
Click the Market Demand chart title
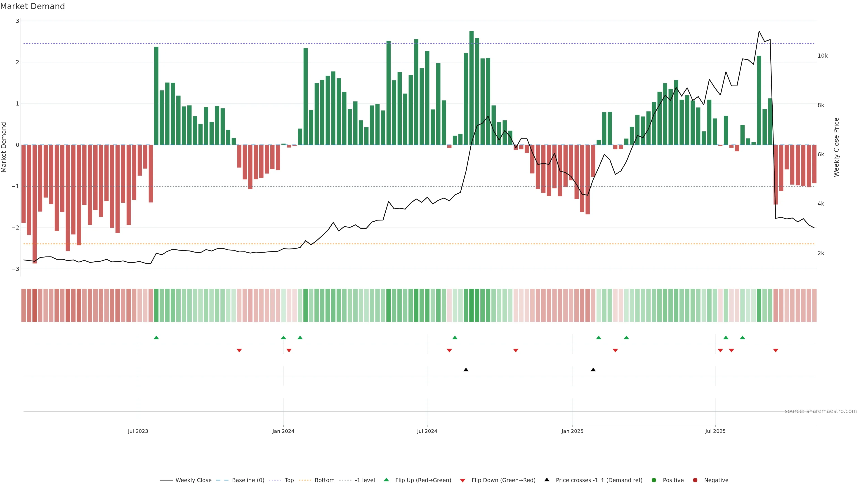(x=32, y=6)
